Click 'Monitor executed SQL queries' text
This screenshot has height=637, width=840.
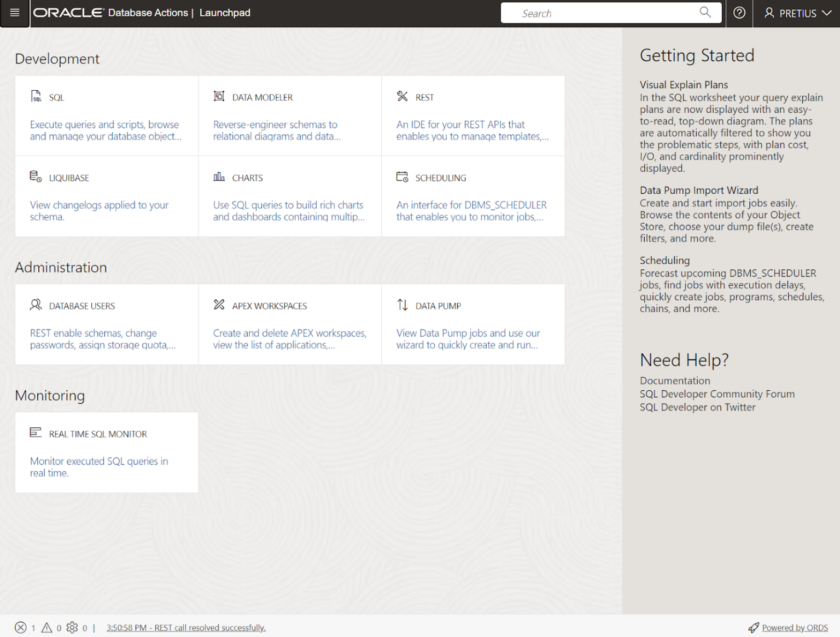click(x=99, y=467)
